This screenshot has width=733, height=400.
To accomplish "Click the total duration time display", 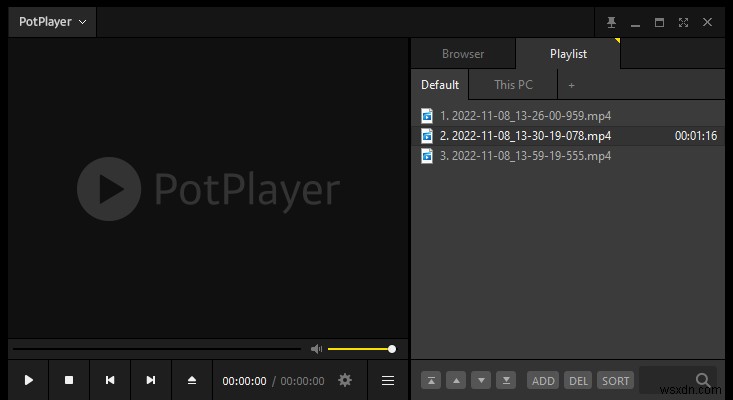I will (x=302, y=381).
